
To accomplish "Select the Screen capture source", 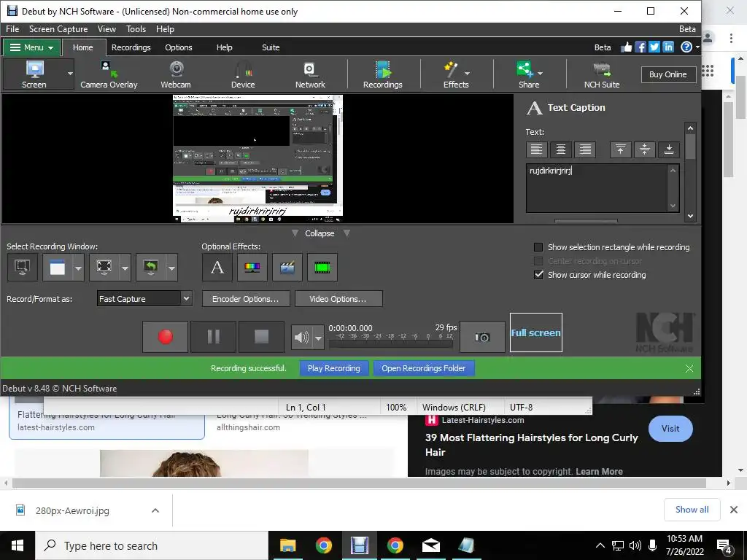I will click(34, 74).
